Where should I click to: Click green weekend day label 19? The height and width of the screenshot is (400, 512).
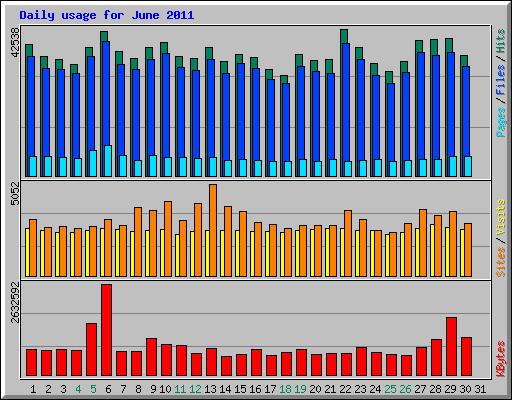point(300,389)
